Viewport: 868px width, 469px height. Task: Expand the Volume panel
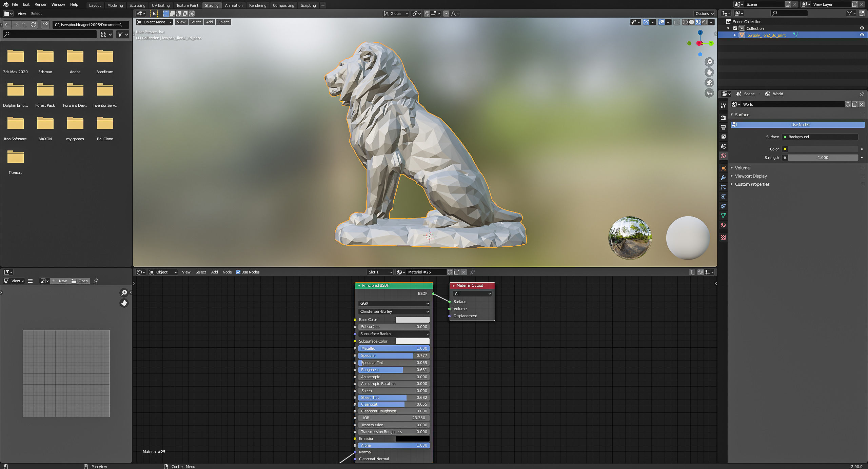[742, 168]
